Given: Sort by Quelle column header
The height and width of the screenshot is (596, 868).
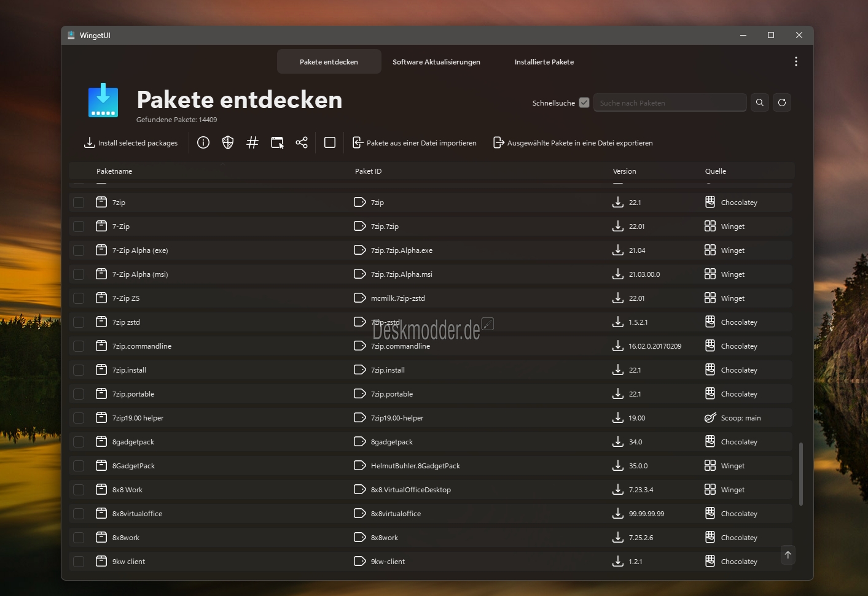Looking at the screenshot, I should [716, 171].
